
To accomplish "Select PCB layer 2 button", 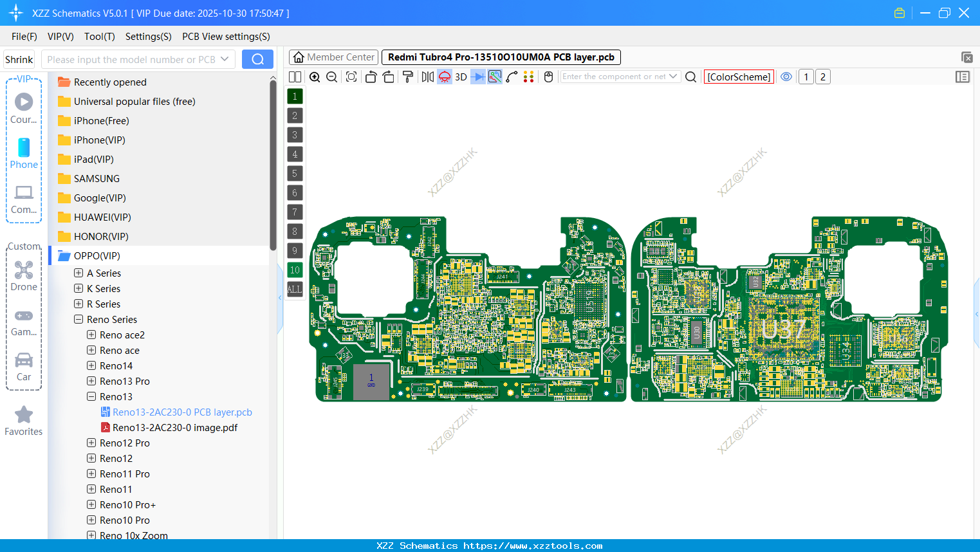I will coord(295,115).
